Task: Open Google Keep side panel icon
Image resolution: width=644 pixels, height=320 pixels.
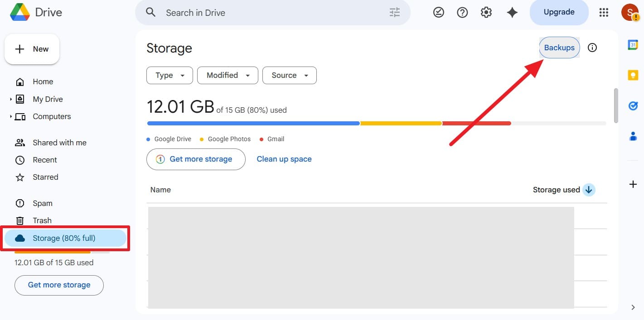Action: (633, 75)
